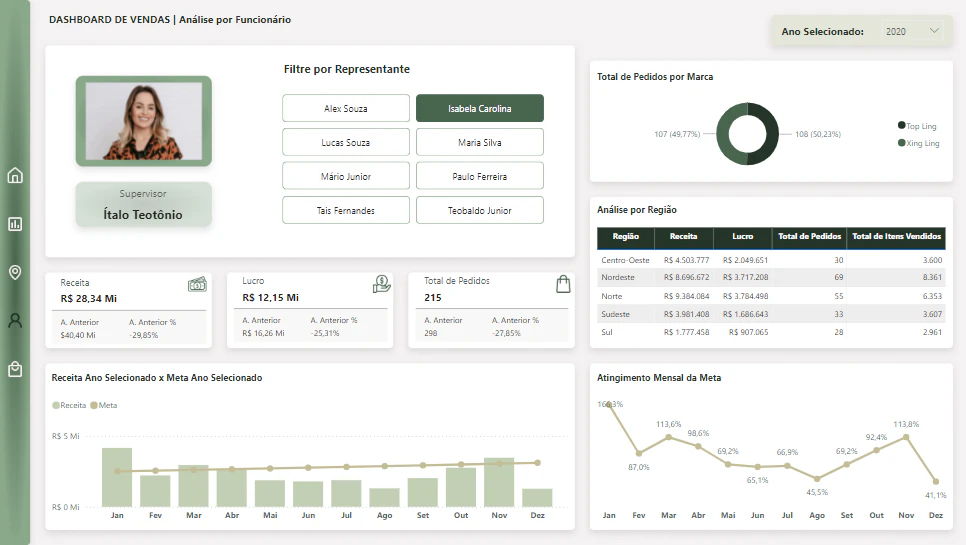The width and height of the screenshot is (966, 545).
Task: Click the Lucro money-in-hand icon
Action: pyautogui.click(x=381, y=284)
